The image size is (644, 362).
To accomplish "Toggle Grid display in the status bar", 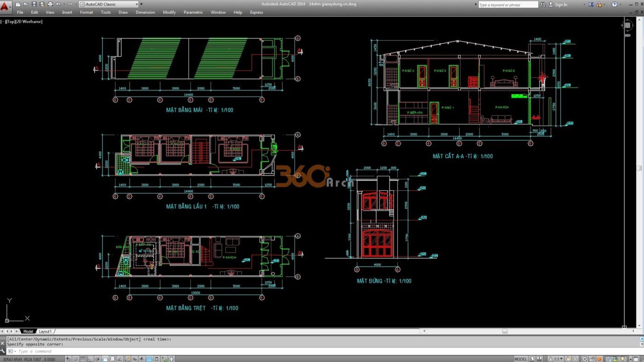I will click(83, 358).
